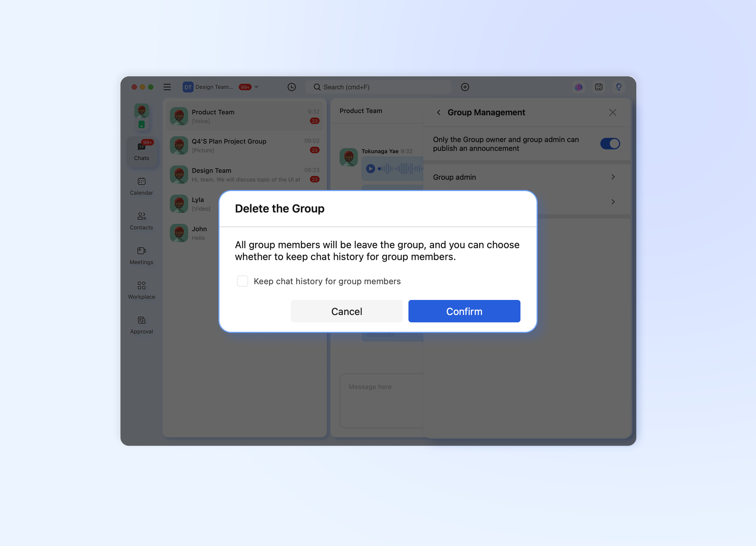The width and height of the screenshot is (756, 546).
Task: Click the hamburger menu icon
Action: [x=167, y=87]
